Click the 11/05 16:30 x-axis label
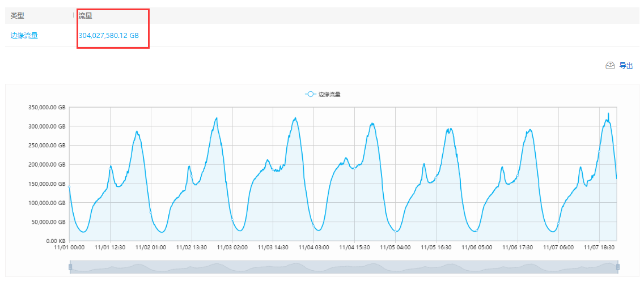This screenshot has width=644, height=294. [437, 248]
